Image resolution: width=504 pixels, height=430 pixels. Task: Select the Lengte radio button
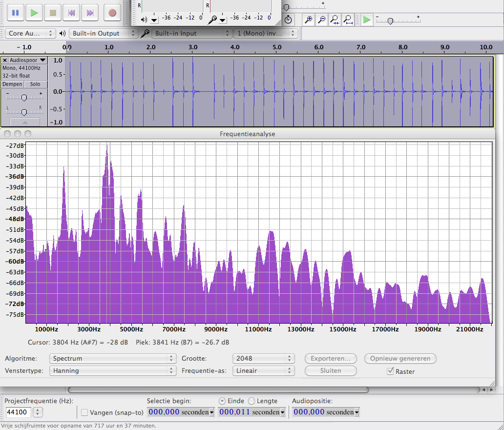[252, 401]
